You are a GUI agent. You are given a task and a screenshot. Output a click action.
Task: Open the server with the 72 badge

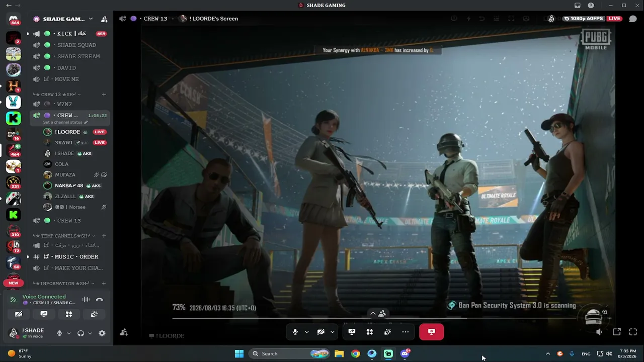[x=14, y=247]
